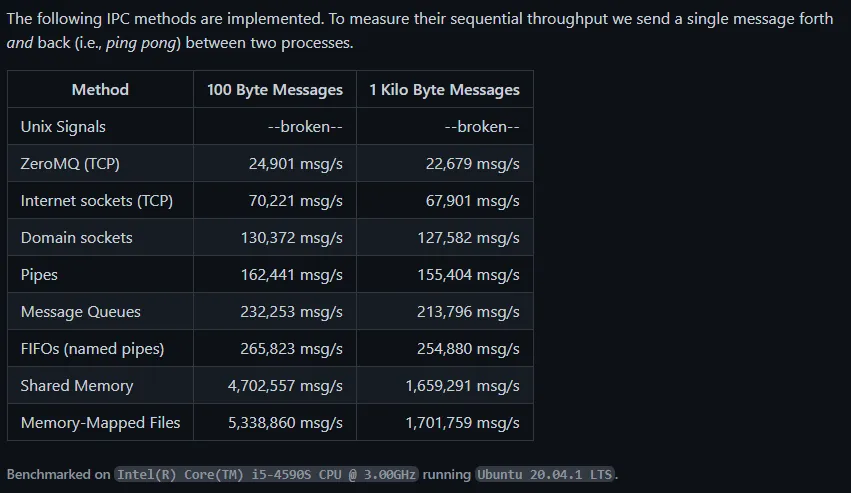Click the Intel Core i5-4590S CPU code text
This screenshot has width=851, height=493.
[x=264, y=474]
